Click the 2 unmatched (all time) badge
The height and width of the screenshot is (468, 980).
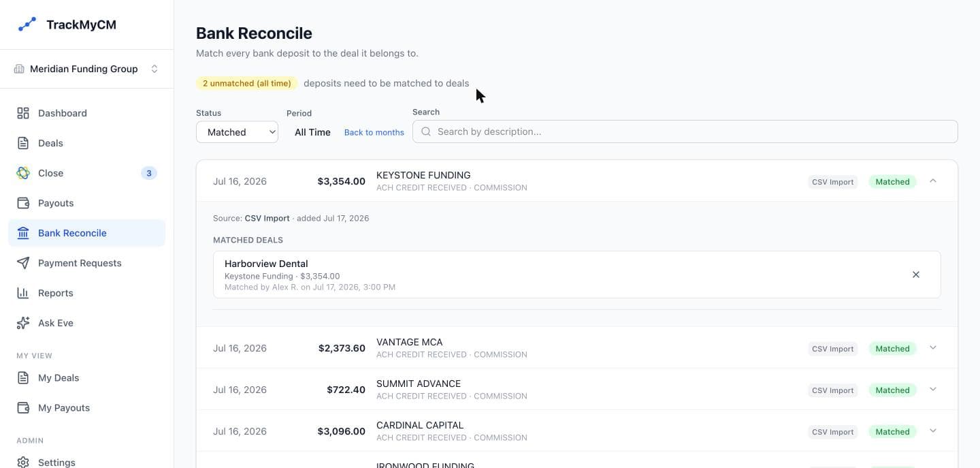click(247, 83)
